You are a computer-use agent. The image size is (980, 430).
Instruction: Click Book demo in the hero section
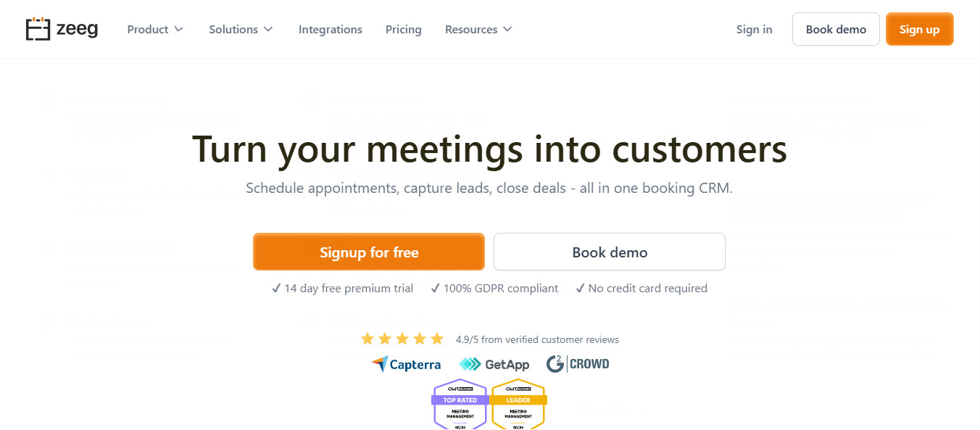point(609,252)
